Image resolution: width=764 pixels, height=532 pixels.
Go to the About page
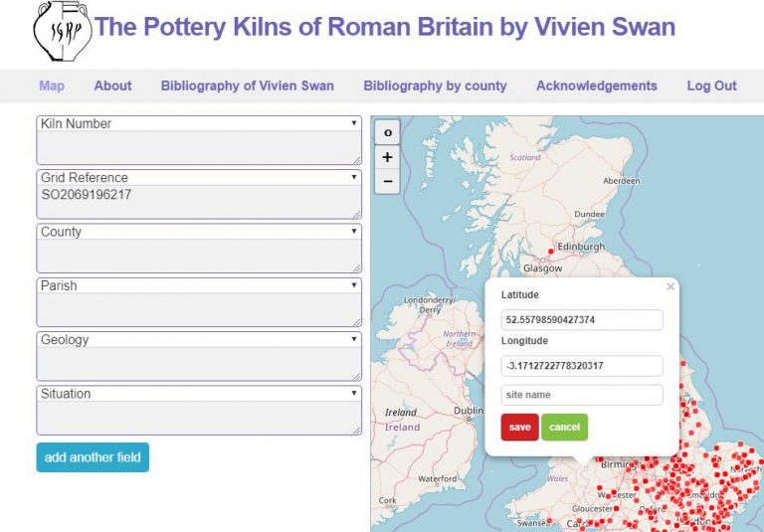tap(112, 86)
